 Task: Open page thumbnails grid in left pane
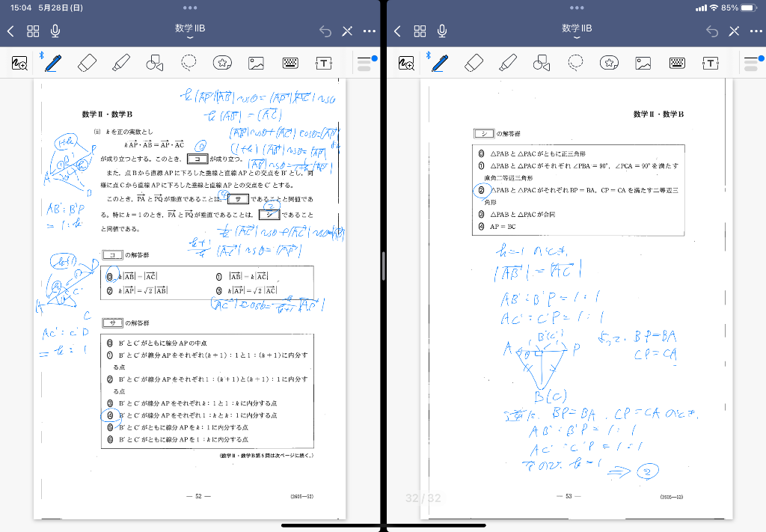(x=33, y=31)
